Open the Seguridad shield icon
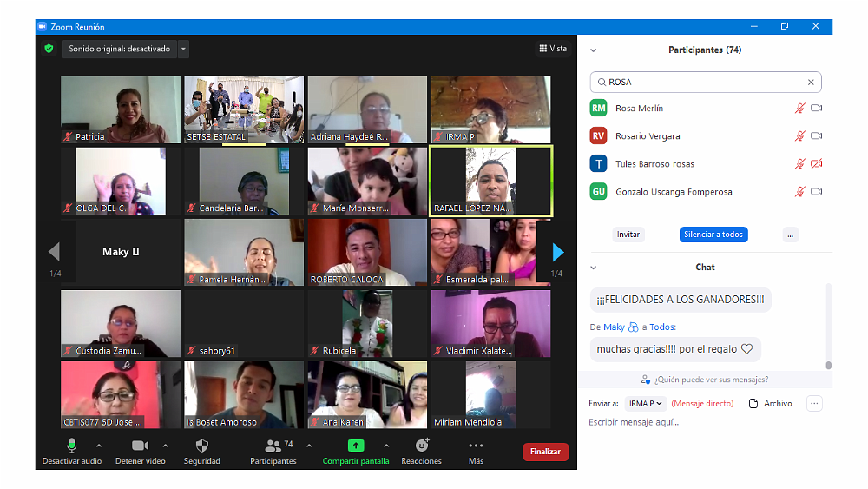 coord(201,446)
